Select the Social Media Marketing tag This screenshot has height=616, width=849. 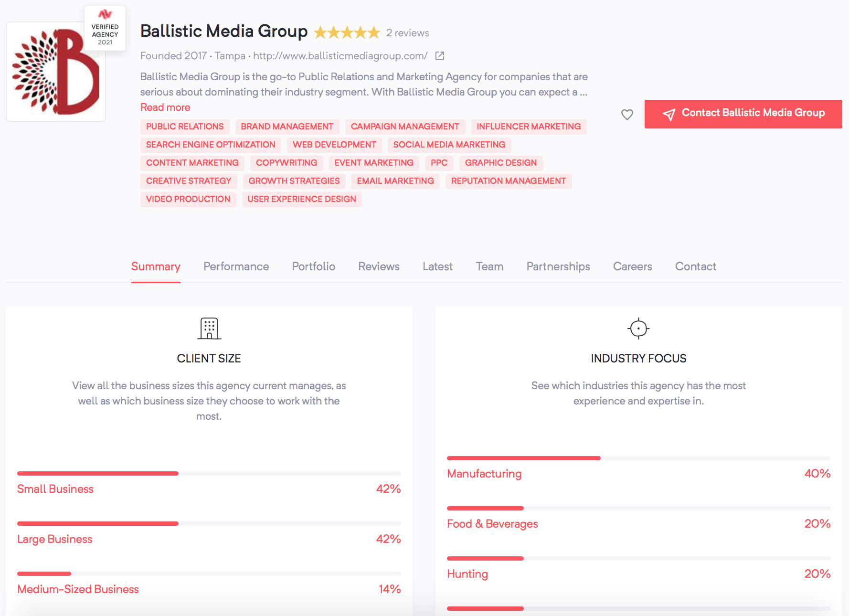click(x=449, y=145)
